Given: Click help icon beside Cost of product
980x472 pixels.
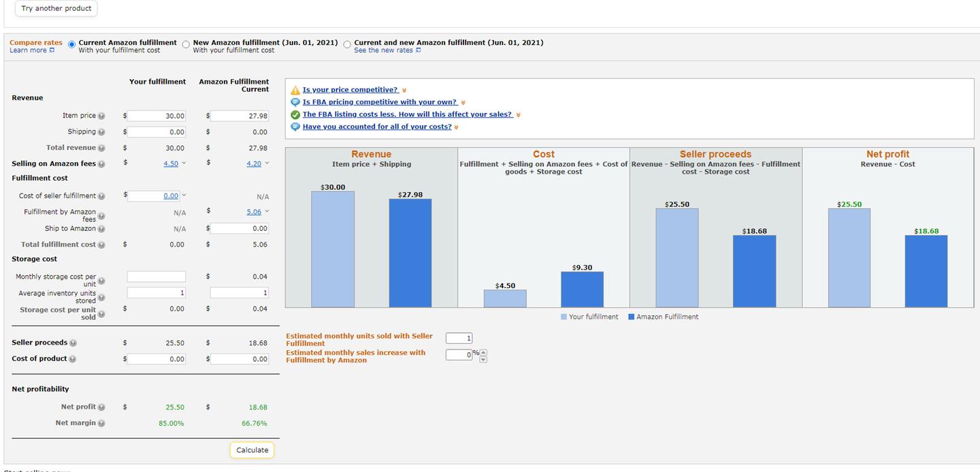Looking at the screenshot, I should click(x=73, y=359).
